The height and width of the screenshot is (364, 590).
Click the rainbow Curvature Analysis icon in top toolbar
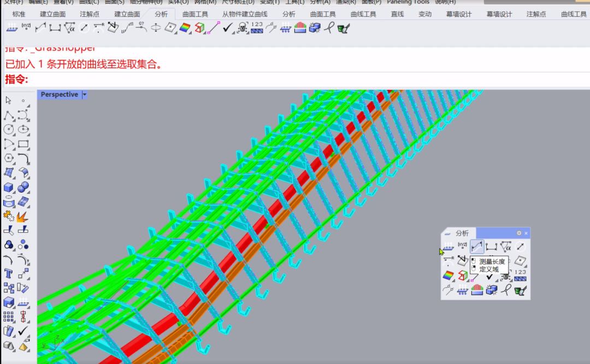point(185,28)
